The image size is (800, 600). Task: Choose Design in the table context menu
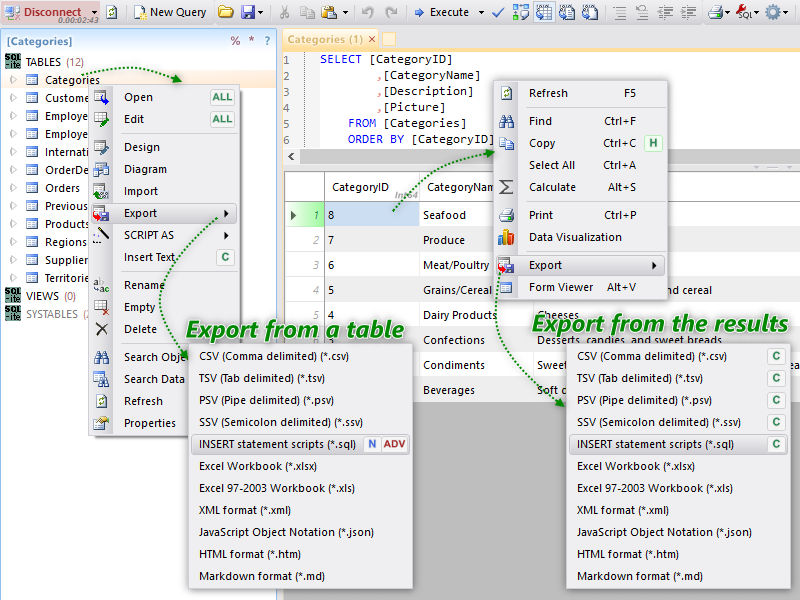pos(163,147)
